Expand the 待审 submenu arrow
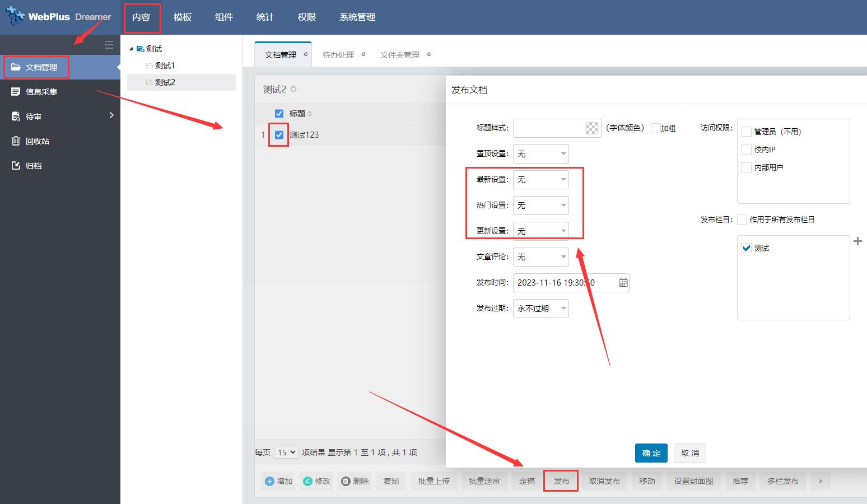This screenshot has width=867, height=504. [x=111, y=115]
